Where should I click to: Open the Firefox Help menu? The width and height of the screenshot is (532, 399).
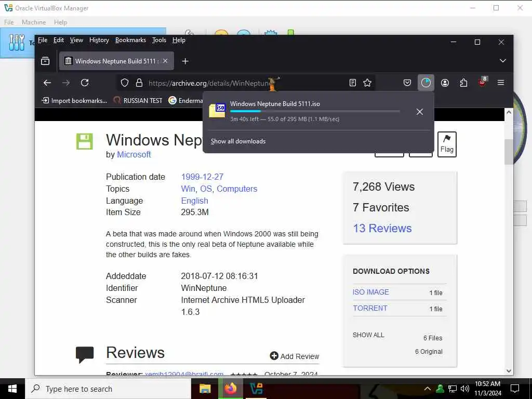(179, 40)
